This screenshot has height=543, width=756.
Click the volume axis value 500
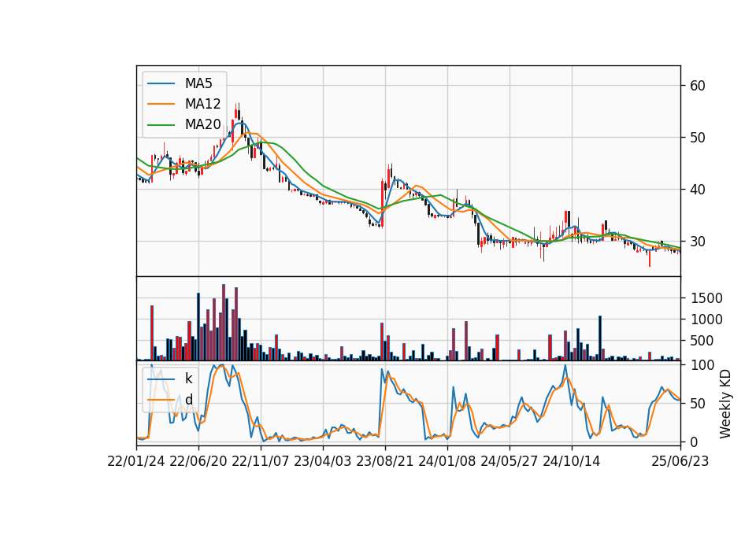coord(702,341)
